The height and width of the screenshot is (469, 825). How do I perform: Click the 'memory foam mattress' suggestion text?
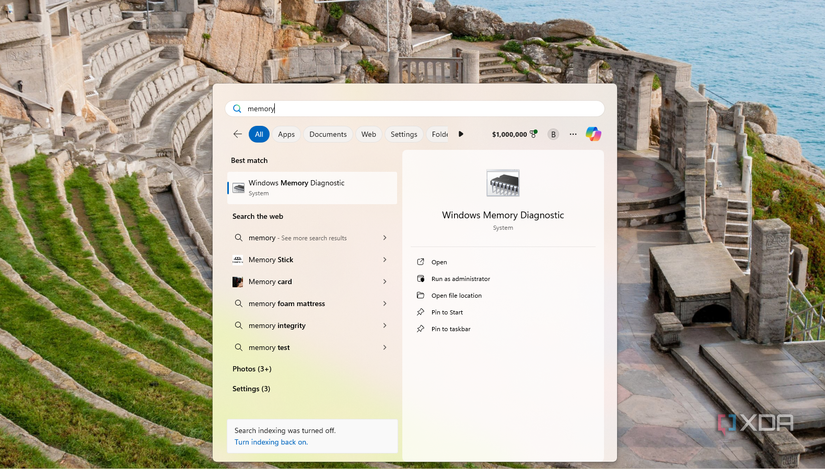[x=287, y=304]
